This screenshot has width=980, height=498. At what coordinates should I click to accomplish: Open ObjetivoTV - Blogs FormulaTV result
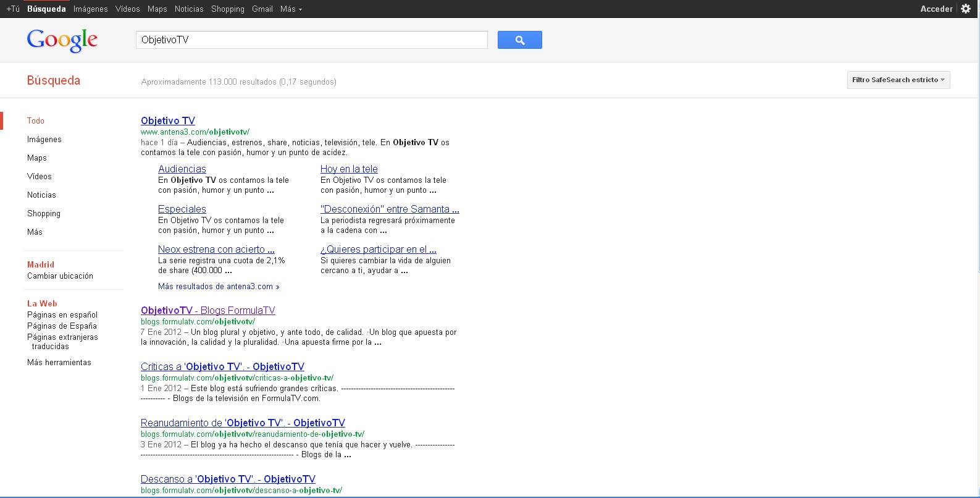(207, 311)
